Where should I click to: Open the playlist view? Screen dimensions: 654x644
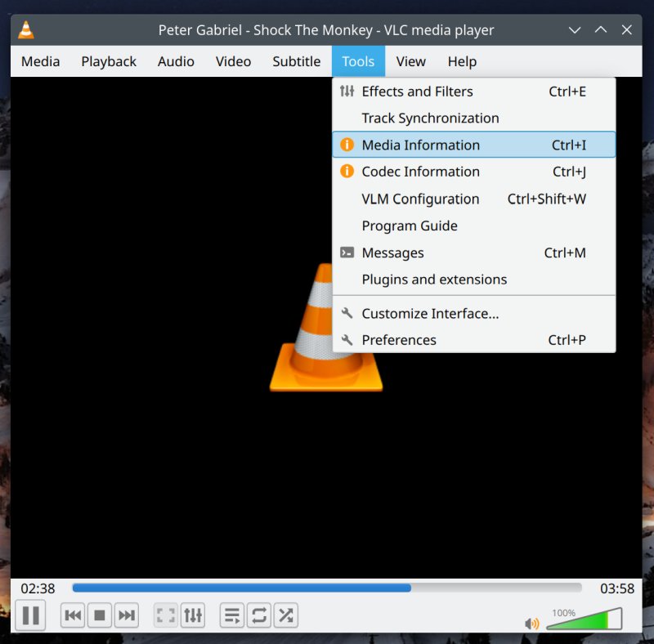(x=232, y=615)
